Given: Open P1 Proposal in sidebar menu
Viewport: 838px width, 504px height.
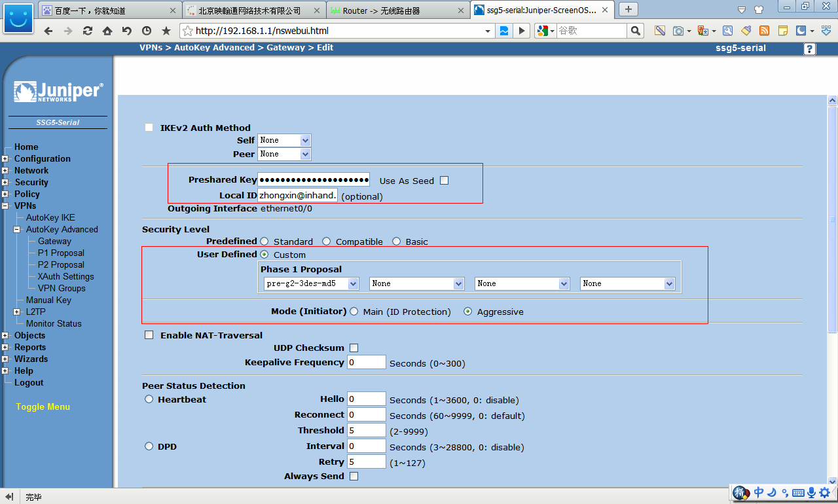Looking at the screenshot, I should 61,253.
